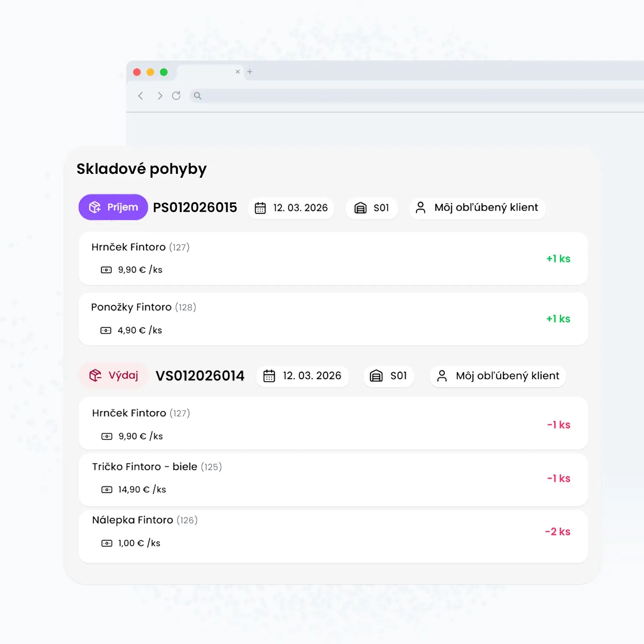
Task: Select Ponožky Fintoro (128) item row
Action: (x=333, y=319)
